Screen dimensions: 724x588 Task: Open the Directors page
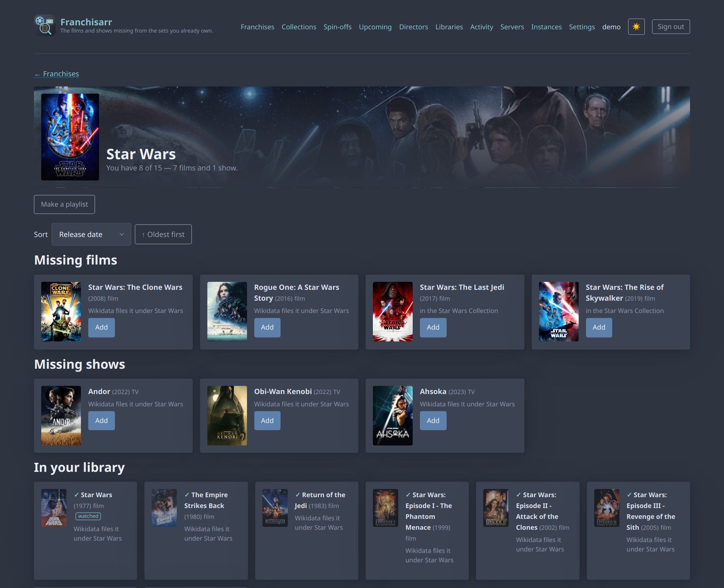coord(413,27)
